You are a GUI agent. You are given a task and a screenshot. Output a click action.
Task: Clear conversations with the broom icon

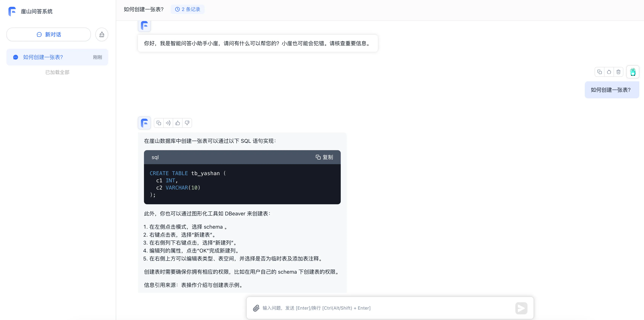[x=101, y=34]
